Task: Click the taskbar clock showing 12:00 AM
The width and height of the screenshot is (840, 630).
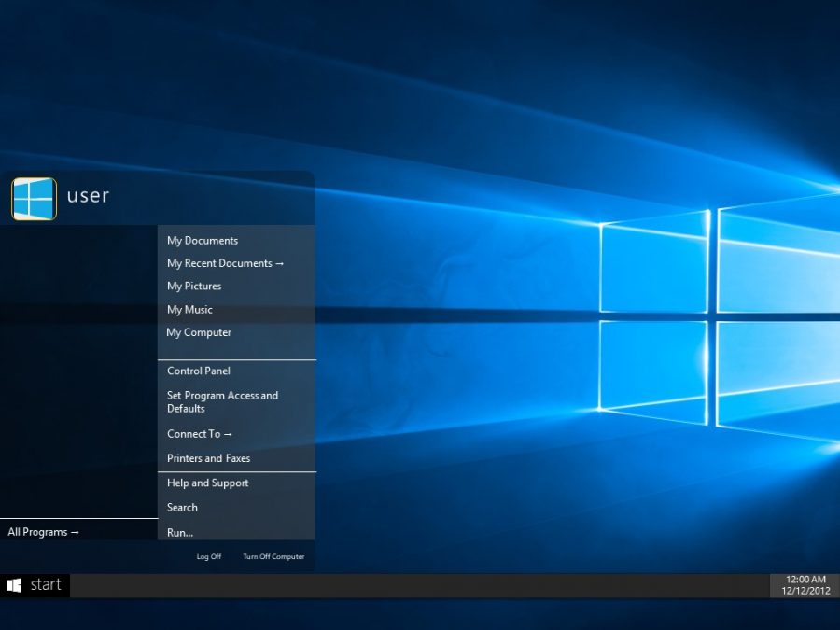Action: [x=805, y=579]
